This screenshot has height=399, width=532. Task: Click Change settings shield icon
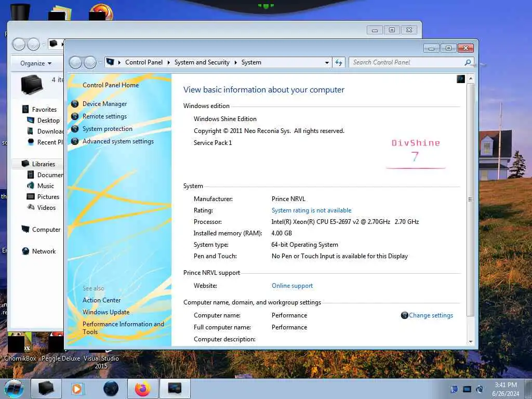coord(404,315)
